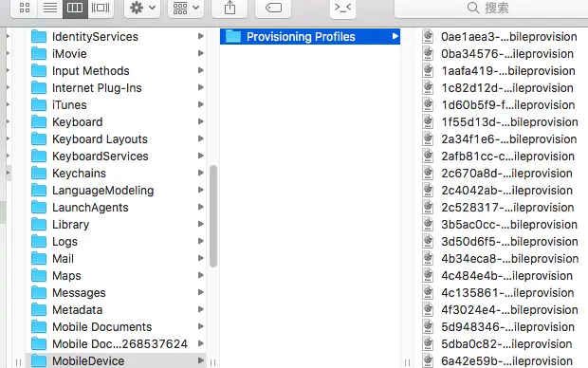This screenshot has height=368, width=588.
Task: Click the 1f55d13d provisioning file icon
Action: 428,122
